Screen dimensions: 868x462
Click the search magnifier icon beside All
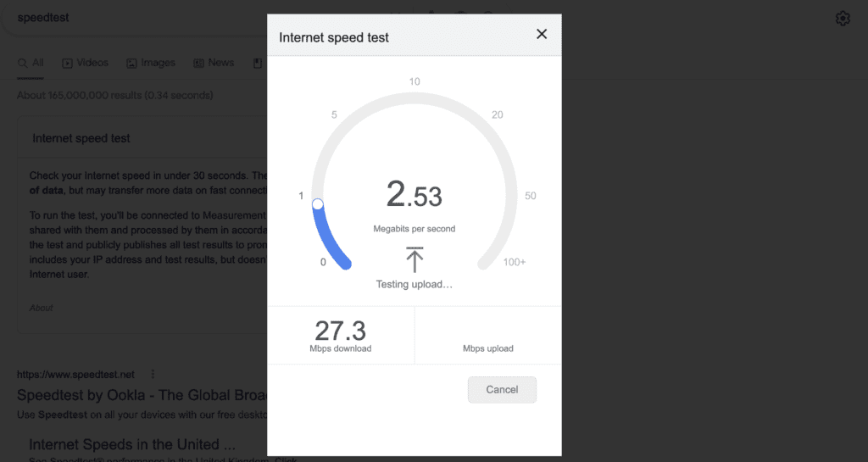click(x=23, y=63)
